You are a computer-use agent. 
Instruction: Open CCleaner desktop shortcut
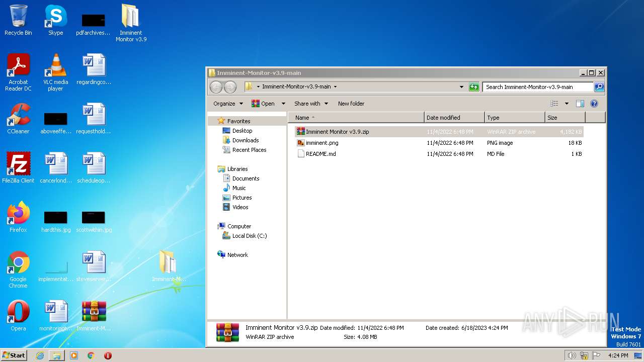(x=18, y=119)
